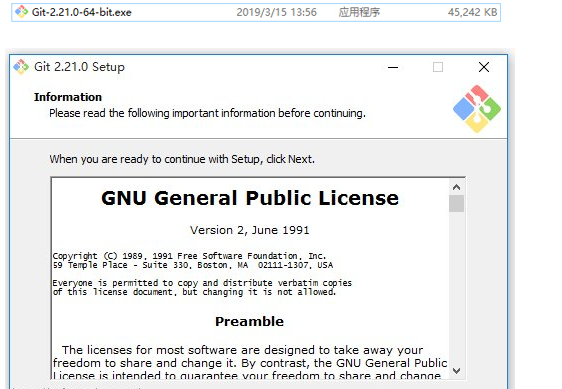Click the Copyright (C) 1989, 1991 line
This screenshot has height=389, width=562.
189,256
